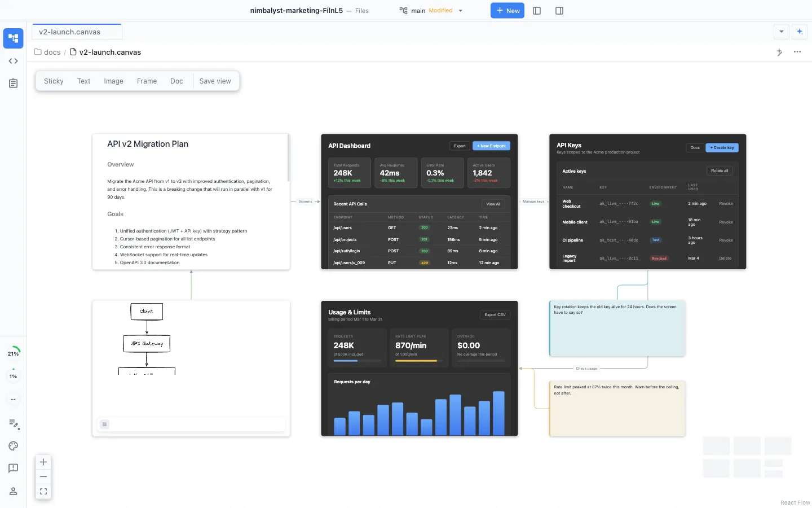Screen dimensions: 812x508
Task: Click the Client box in diagram
Action: pos(147,312)
